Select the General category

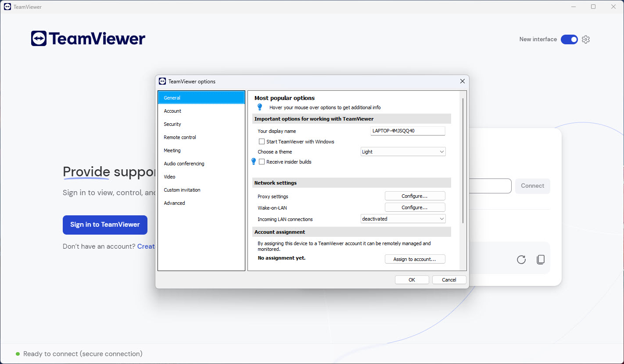click(x=201, y=98)
